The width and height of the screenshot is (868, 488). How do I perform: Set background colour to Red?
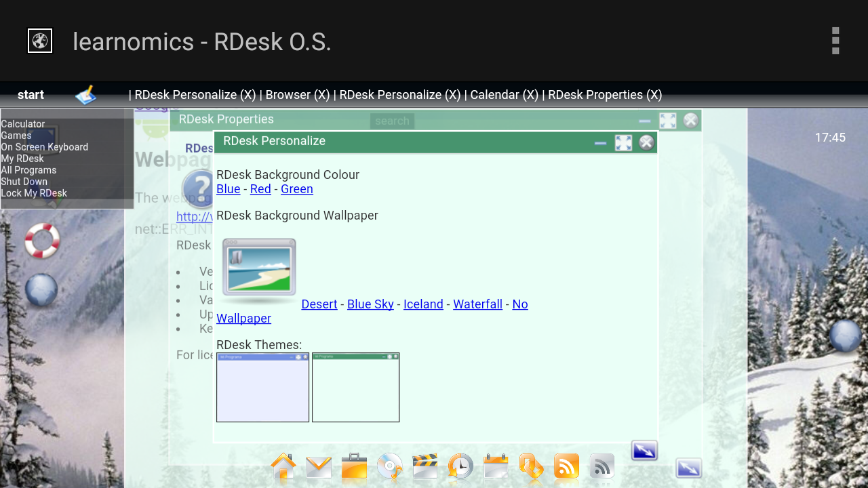coord(260,189)
